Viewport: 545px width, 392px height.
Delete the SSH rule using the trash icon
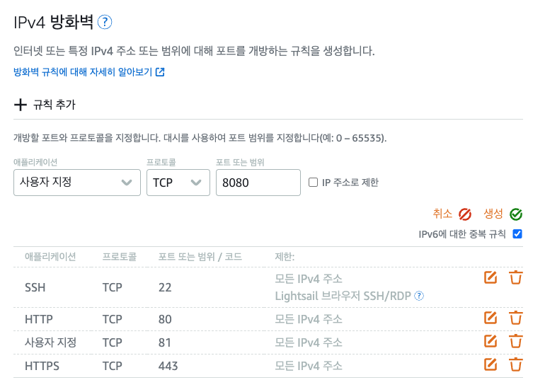click(x=516, y=277)
